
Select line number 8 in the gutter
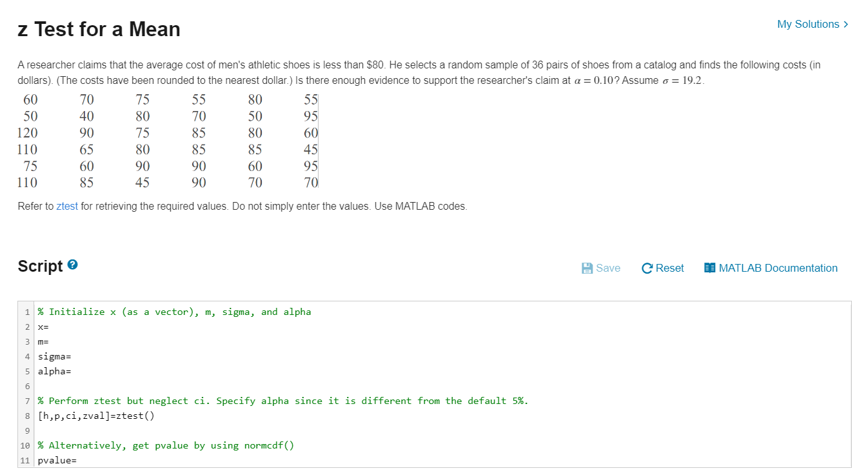(27, 416)
